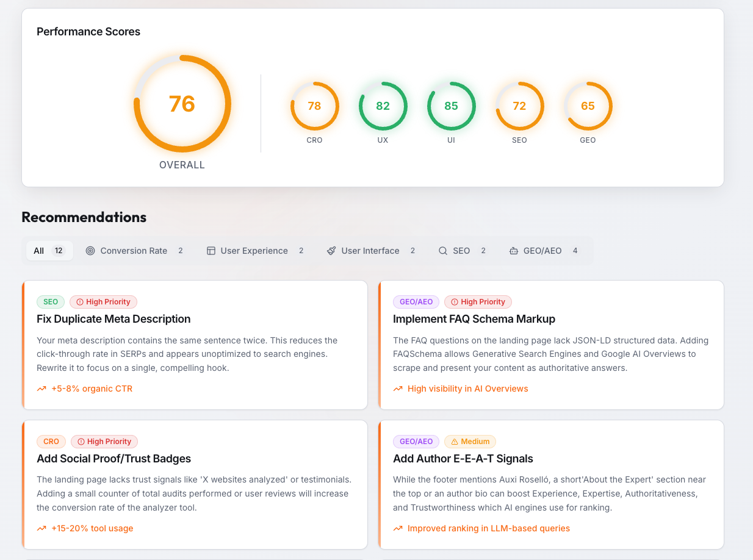
Task: Open the Implement FAQ Schema Markup card
Action: 551,345
